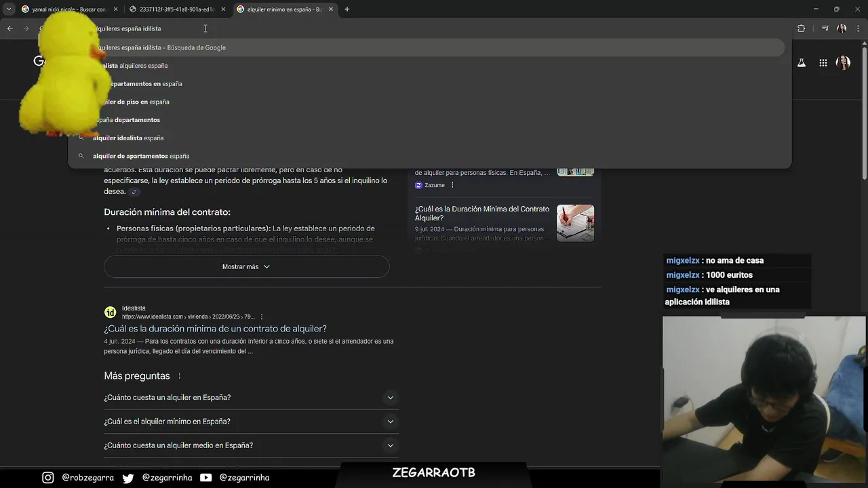Click into the address bar text
The image size is (868, 488).
click(x=129, y=28)
